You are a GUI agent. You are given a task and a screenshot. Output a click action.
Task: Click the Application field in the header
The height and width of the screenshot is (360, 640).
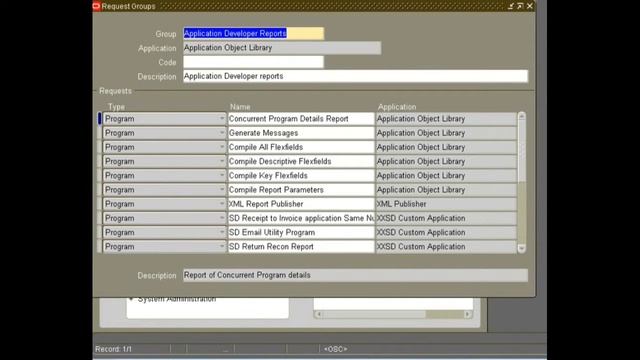point(282,48)
